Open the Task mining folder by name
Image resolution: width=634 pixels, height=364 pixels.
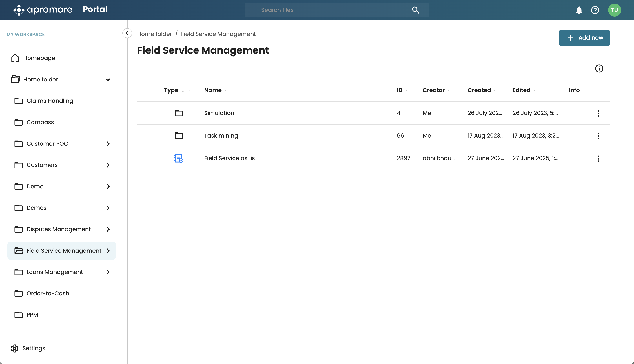pos(221,136)
